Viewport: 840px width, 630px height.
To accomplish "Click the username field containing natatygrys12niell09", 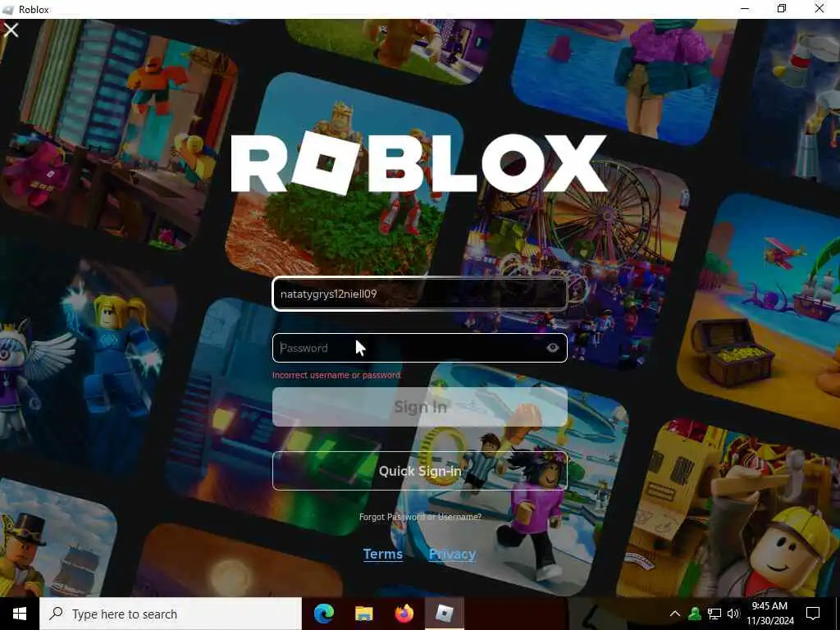I will (419, 294).
